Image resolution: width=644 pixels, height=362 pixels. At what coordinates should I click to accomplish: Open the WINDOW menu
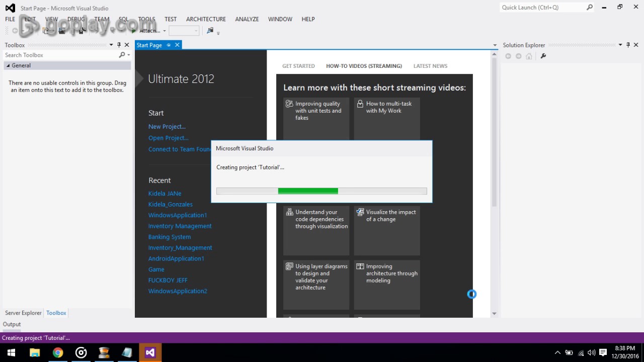coord(280,19)
